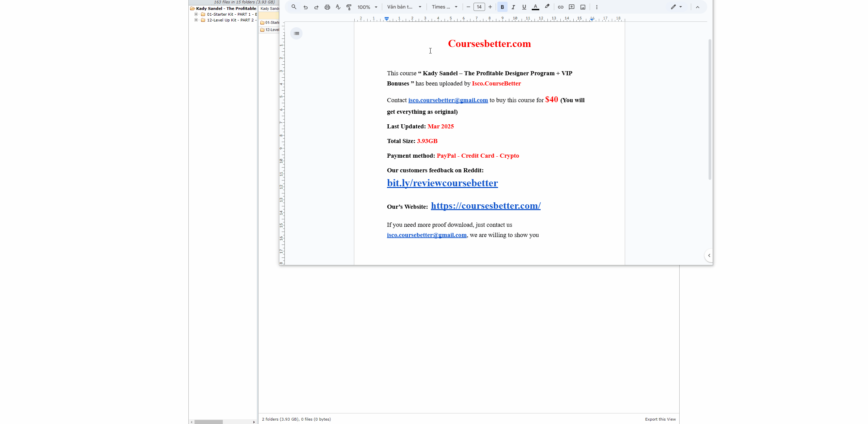Viewport: 868px width, 424px height.
Task: Open the bit.ly/reviewcoursebetter link
Action: pos(442,183)
